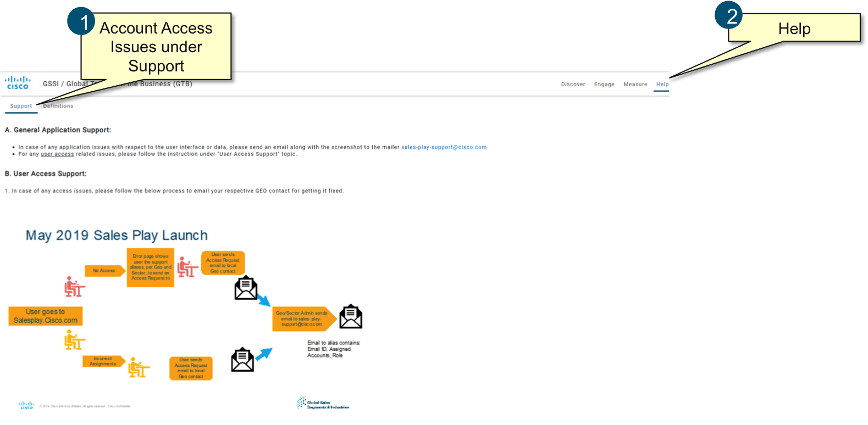Click the heading A. General Application Support
This screenshot has height=425, width=868.
58,130
